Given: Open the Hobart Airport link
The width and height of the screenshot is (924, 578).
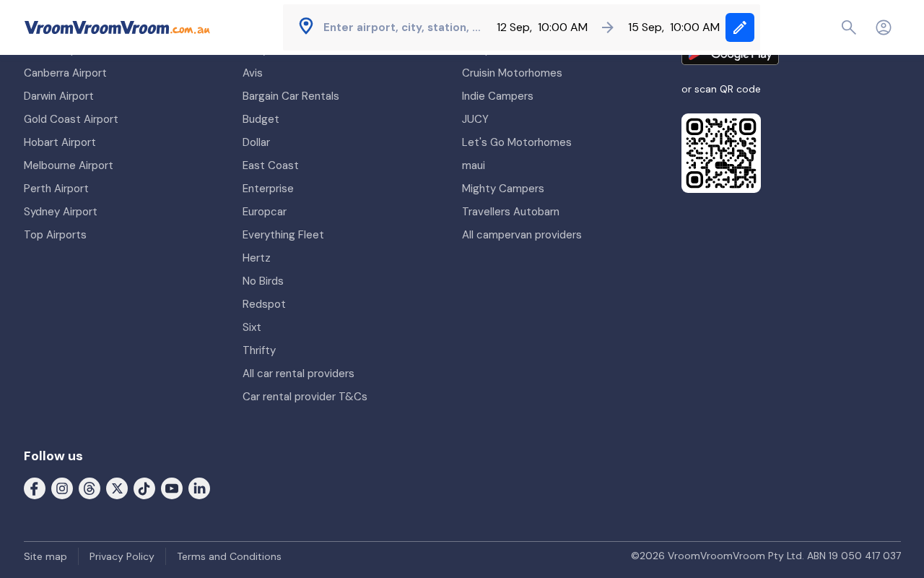Looking at the screenshot, I should (60, 142).
